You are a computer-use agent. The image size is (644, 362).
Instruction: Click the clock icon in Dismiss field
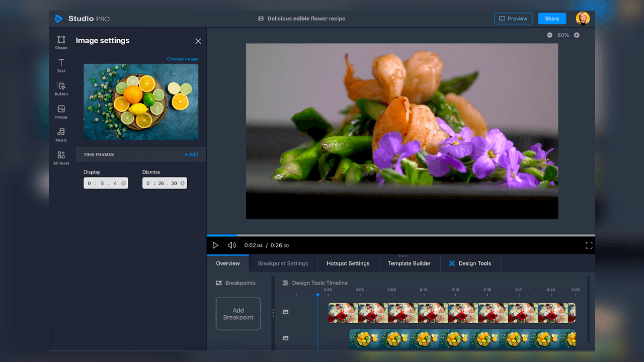click(182, 184)
